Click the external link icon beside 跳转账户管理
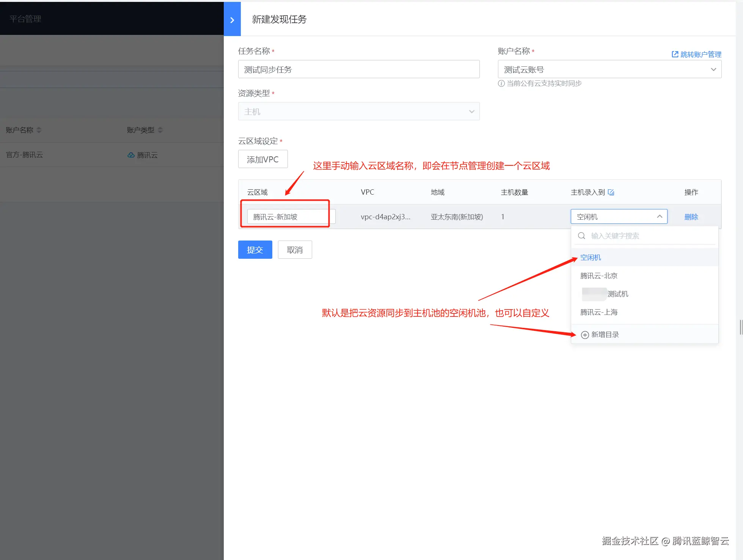Screen dimensions: 743x560 (675, 54)
